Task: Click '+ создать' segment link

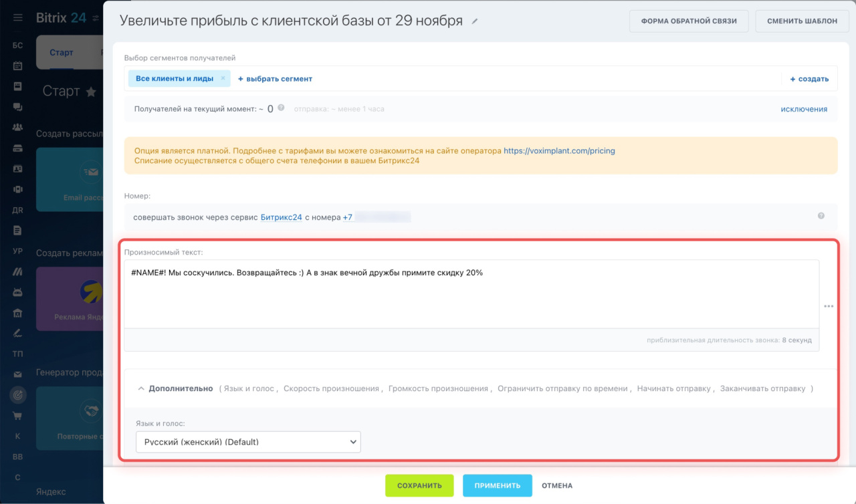Action: click(809, 79)
